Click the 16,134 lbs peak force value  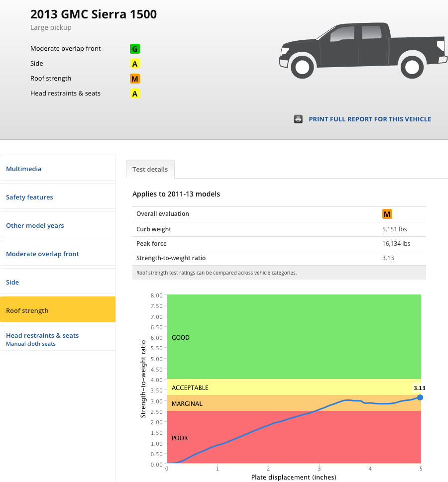396,243
